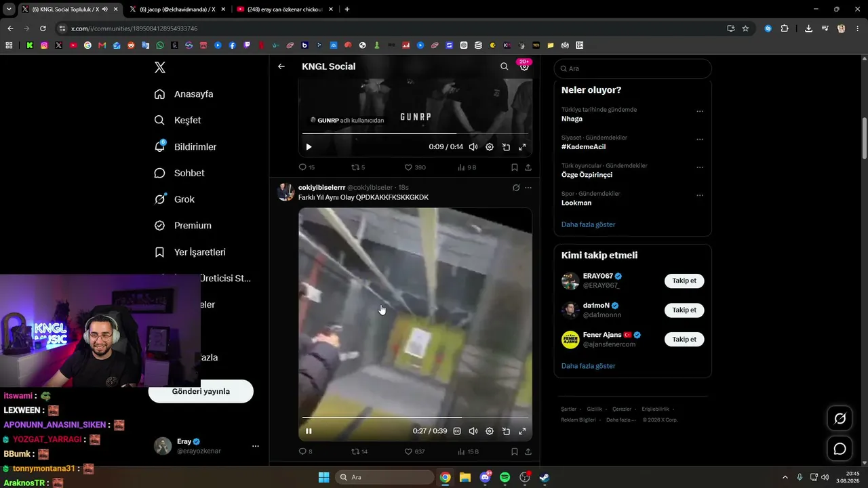Share the cokiyibiselerrr post
The image size is (868, 488).
pyautogui.click(x=528, y=451)
